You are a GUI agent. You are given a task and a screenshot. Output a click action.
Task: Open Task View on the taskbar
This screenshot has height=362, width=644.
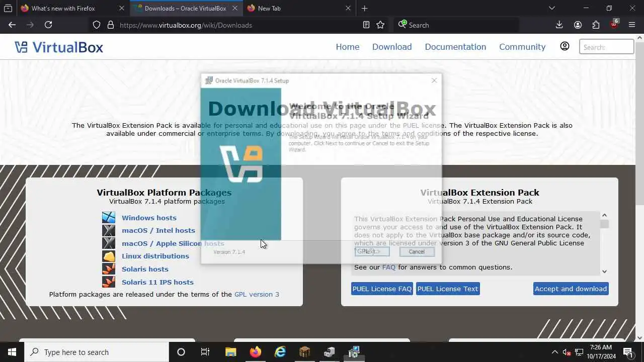205,352
